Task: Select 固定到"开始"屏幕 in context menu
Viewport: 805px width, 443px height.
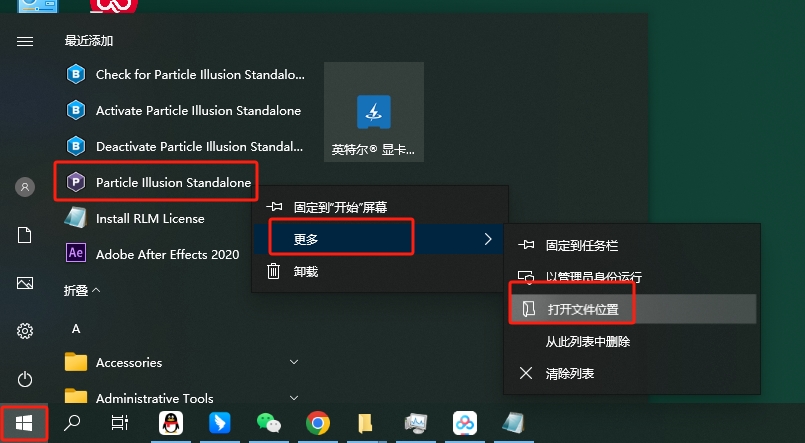Action: pyautogui.click(x=380, y=207)
